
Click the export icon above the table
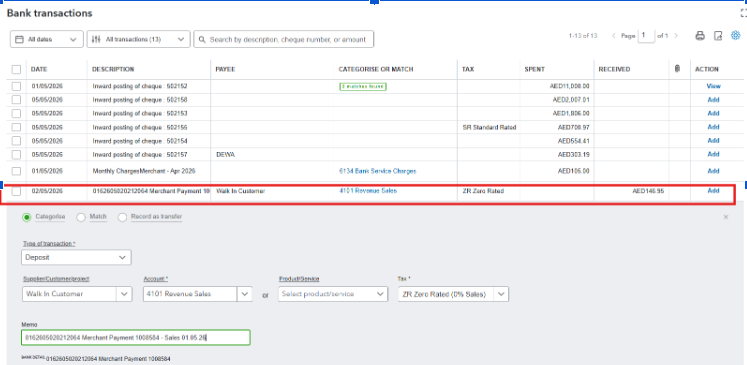[718, 36]
